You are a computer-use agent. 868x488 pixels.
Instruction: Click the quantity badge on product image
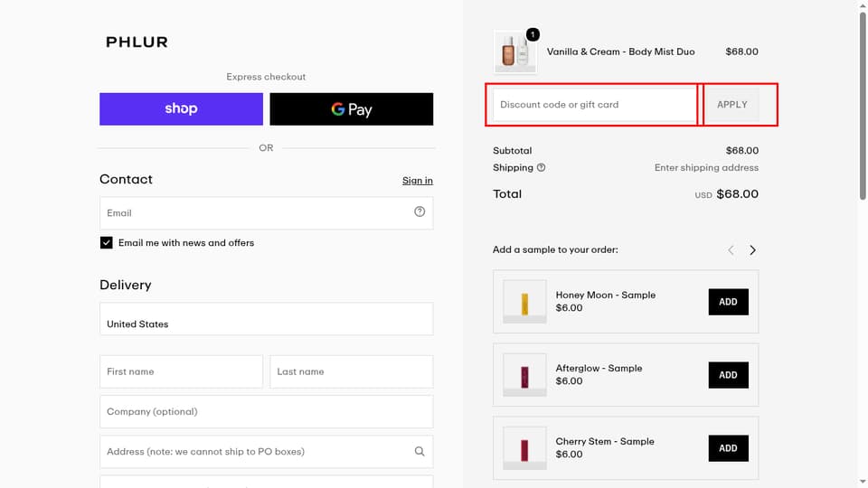coord(533,34)
